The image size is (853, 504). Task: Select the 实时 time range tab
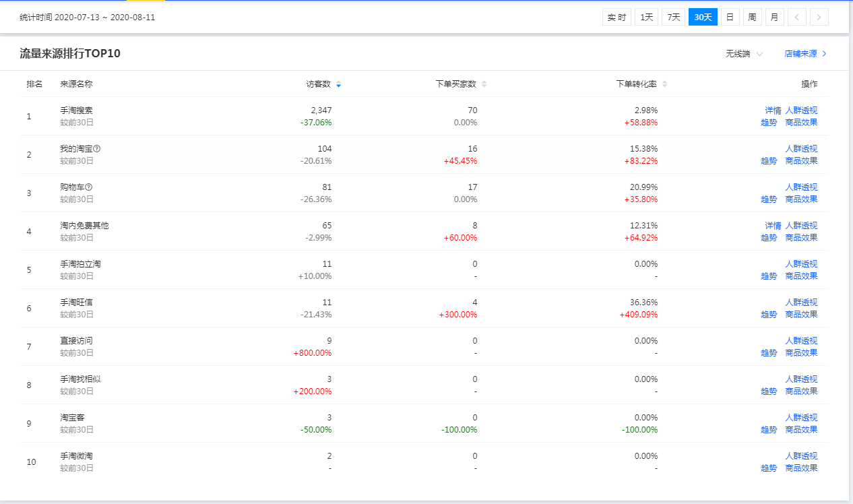point(617,18)
